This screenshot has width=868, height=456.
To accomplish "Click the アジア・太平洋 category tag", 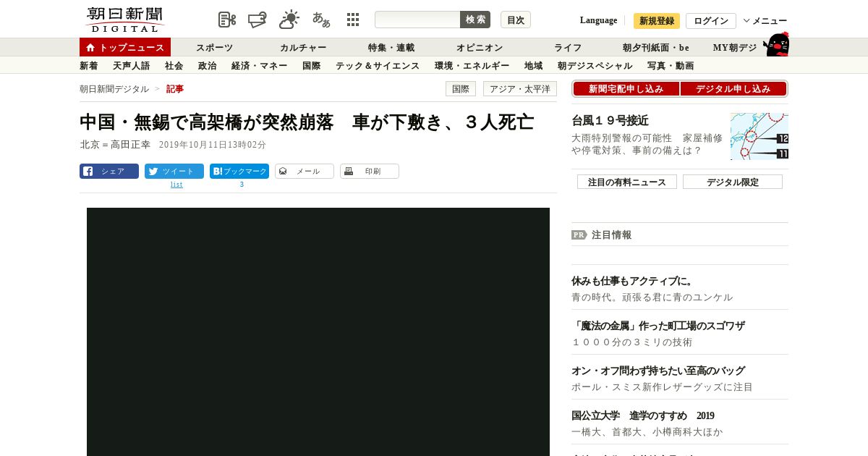I will coord(520,89).
